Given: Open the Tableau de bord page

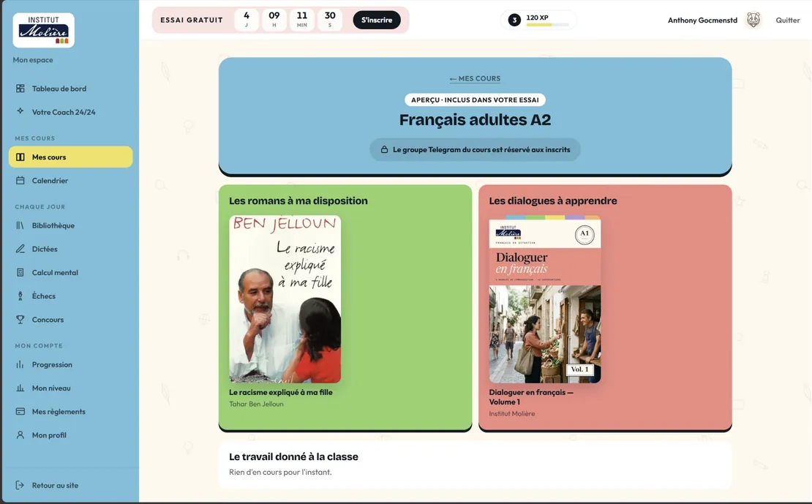Looking at the screenshot, I should [x=70, y=89].
